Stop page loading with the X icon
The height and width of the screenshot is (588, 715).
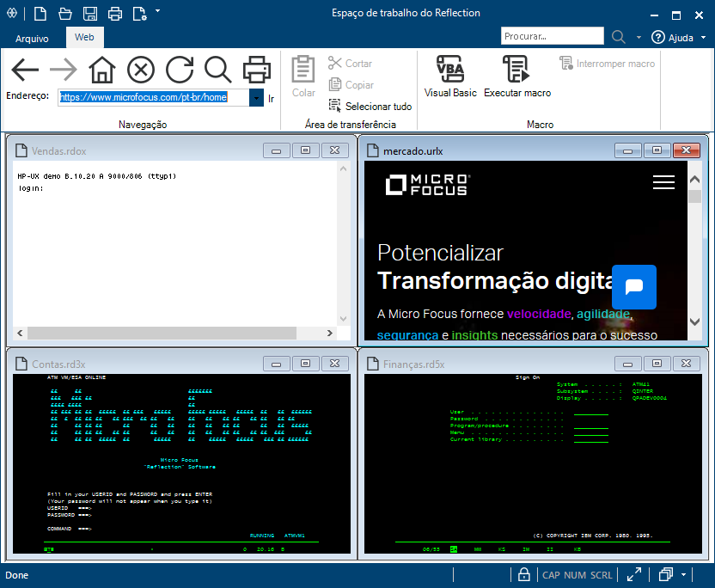point(141,70)
